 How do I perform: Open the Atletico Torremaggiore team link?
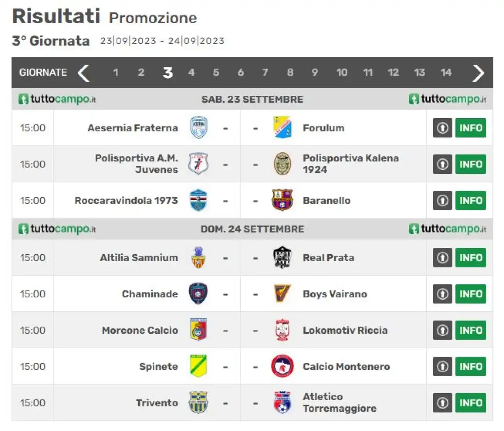click(340, 403)
